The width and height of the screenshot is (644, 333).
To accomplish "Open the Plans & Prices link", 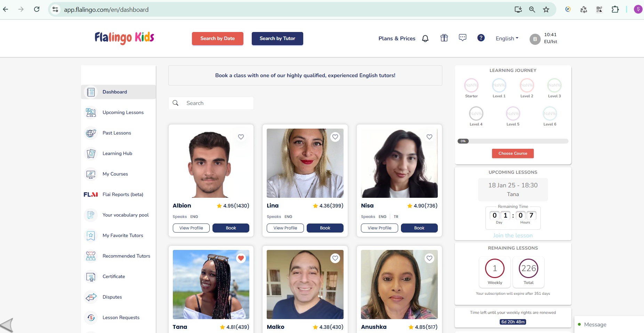I will [x=397, y=39].
